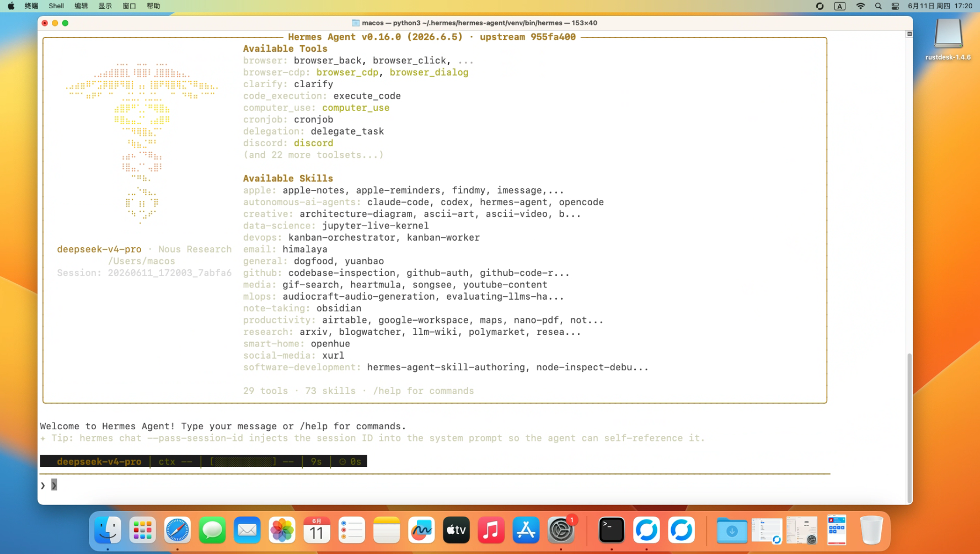Click "xurl" social-media skill
This screenshot has width=980, height=554.
[333, 355]
